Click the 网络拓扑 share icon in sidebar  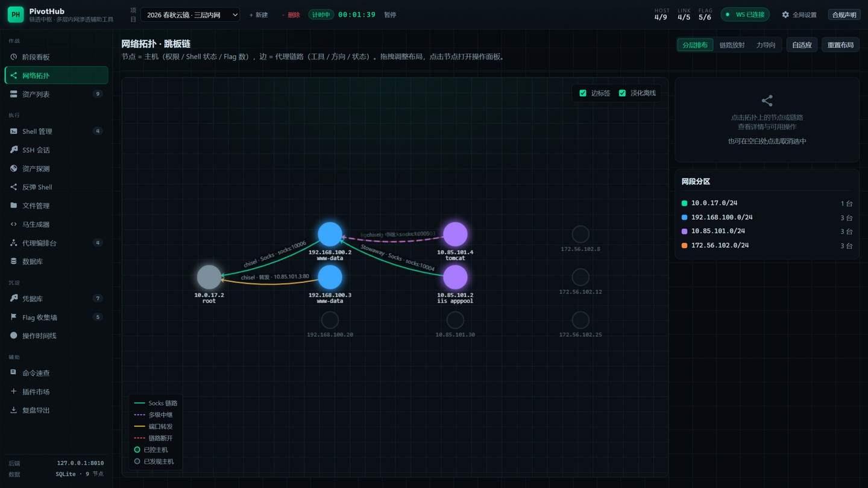click(x=14, y=76)
